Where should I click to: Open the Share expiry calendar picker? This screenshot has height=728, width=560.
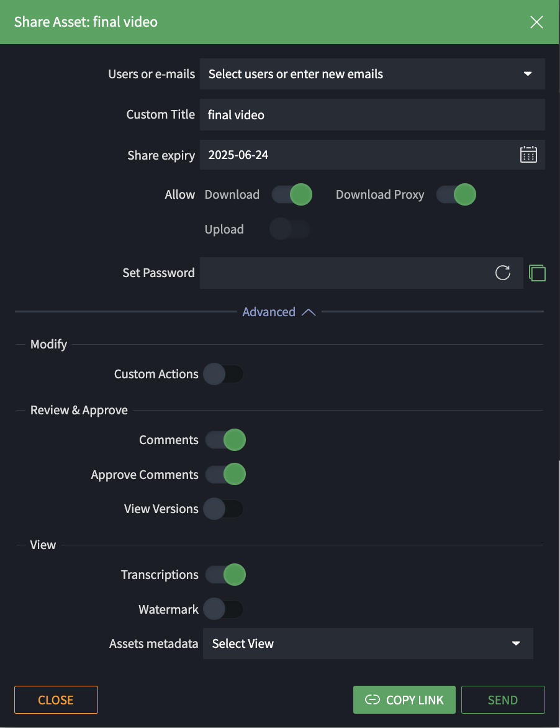click(x=528, y=155)
